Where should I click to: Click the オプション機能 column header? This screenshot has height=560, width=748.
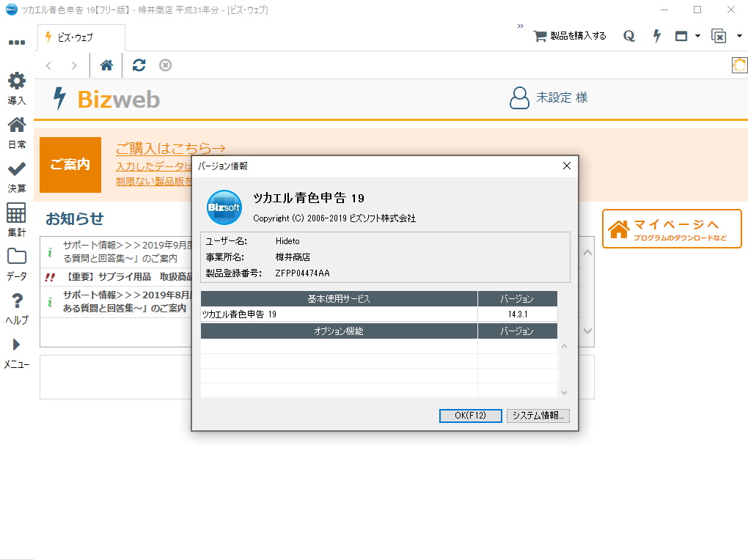pyautogui.click(x=339, y=331)
